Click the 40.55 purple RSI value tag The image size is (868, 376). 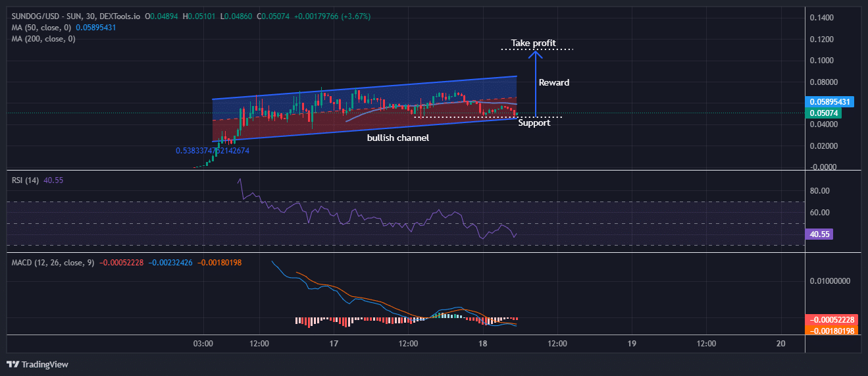pyautogui.click(x=819, y=234)
